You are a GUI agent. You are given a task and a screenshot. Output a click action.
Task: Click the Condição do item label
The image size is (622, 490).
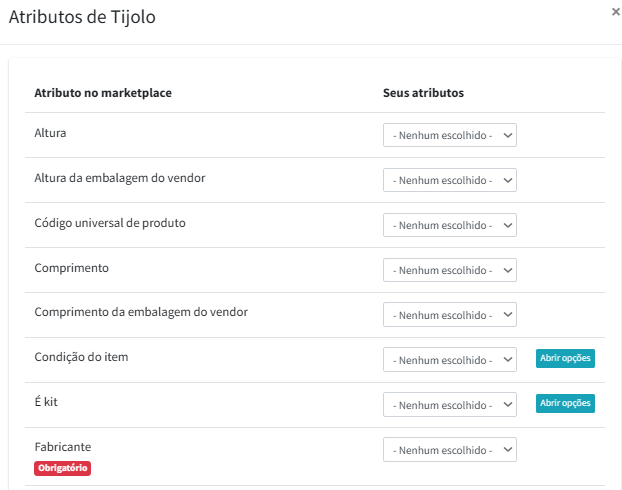[81, 357]
